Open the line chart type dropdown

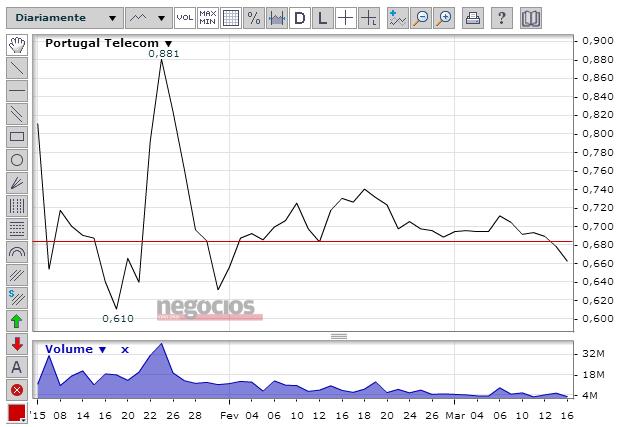point(149,18)
